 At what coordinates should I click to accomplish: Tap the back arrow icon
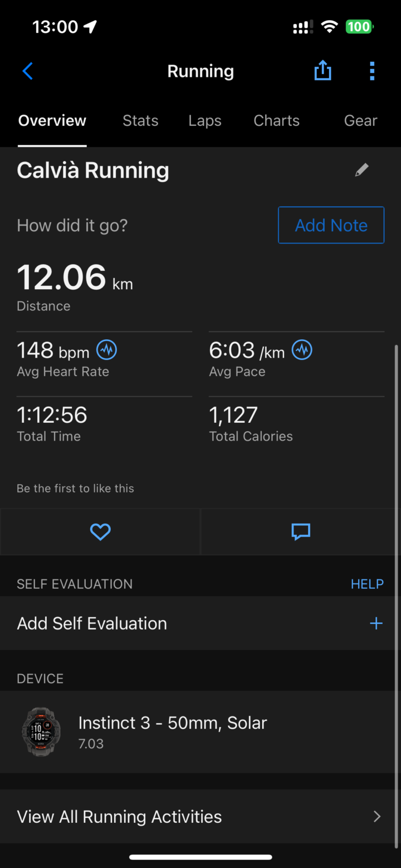28,71
